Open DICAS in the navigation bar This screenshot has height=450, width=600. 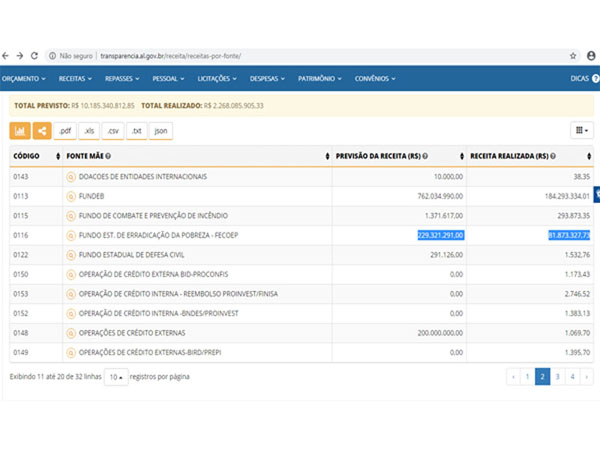click(580, 78)
